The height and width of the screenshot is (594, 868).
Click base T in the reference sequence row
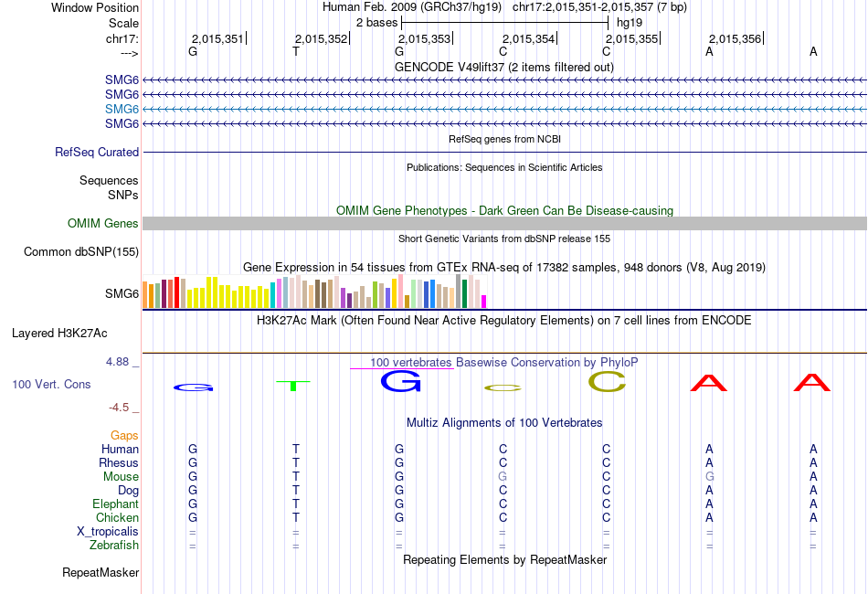coord(296,51)
